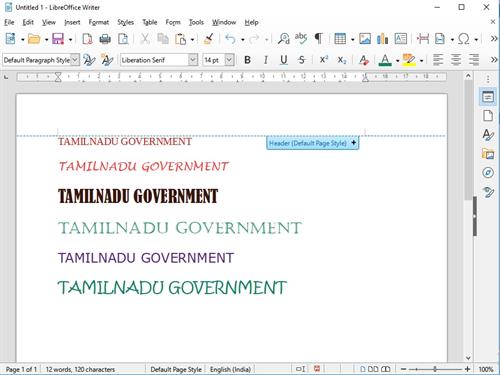Viewport: 500px width, 375px height.
Task: Click the vertical scrollbar thumb
Action: pos(469,140)
